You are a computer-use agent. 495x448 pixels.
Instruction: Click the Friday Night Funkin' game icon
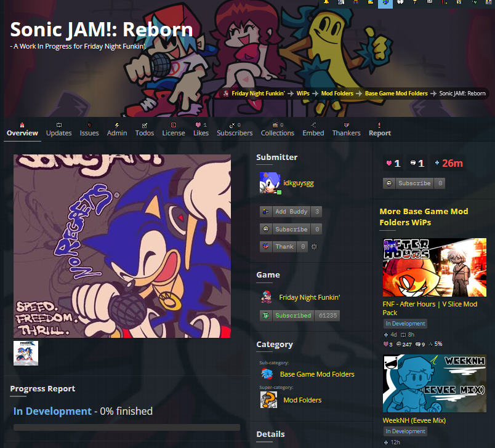point(266,297)
